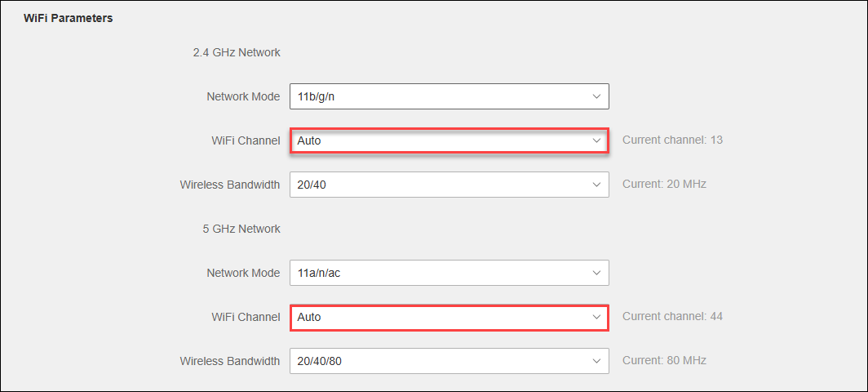Click the chevron arrow beside 11a/n/ac

click(596, 273)
